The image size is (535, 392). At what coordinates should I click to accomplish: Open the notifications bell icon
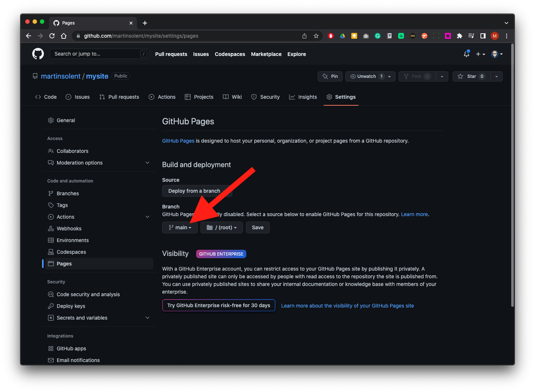point(466,54)
